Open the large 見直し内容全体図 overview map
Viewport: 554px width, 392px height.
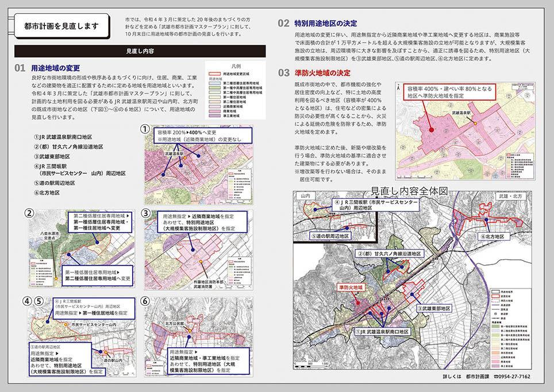pos(413,280)
